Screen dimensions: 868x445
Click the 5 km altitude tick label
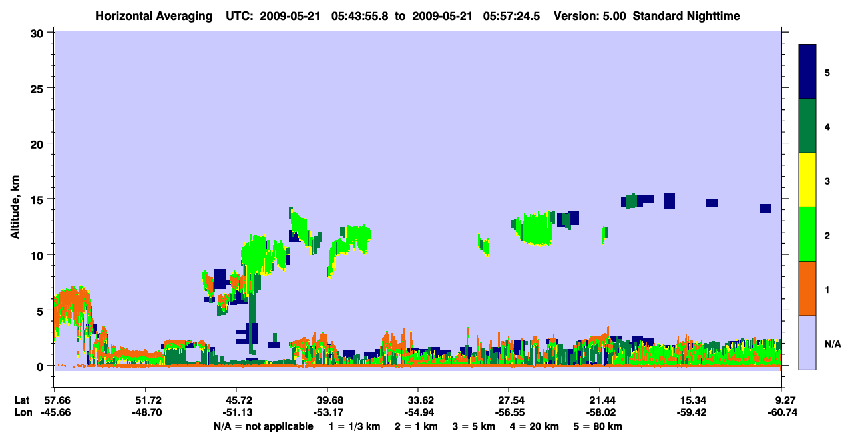(41, 310)
